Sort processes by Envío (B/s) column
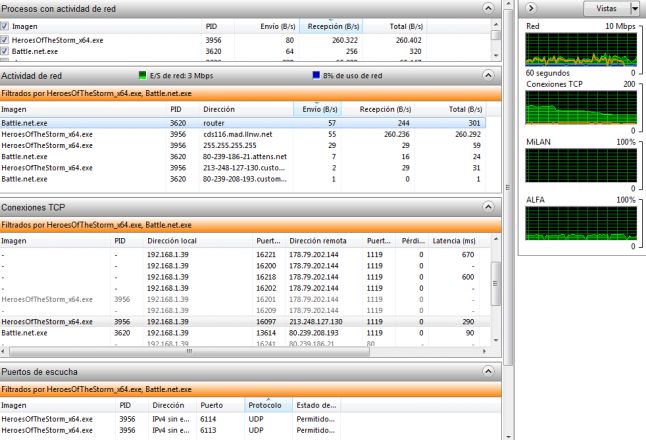The width and height of the screenshot is (646, 440). (x=267, y=26)
